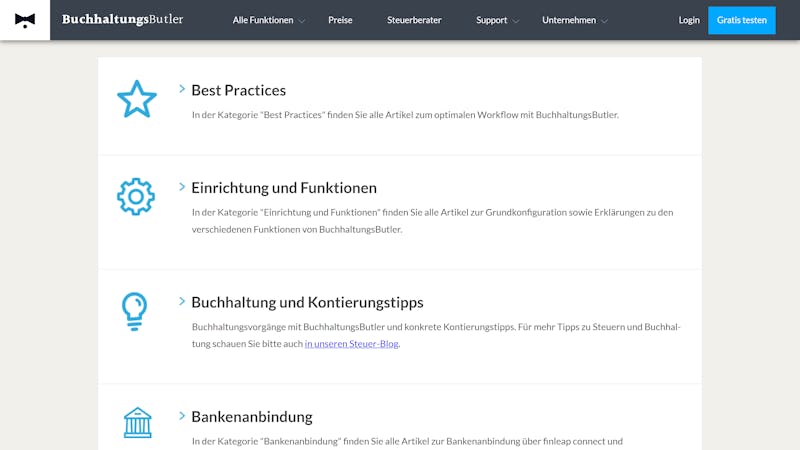Open the star icon for Best Practices
Image resolution: width=800 pixels, height=450 pixels.
[137, 99]
